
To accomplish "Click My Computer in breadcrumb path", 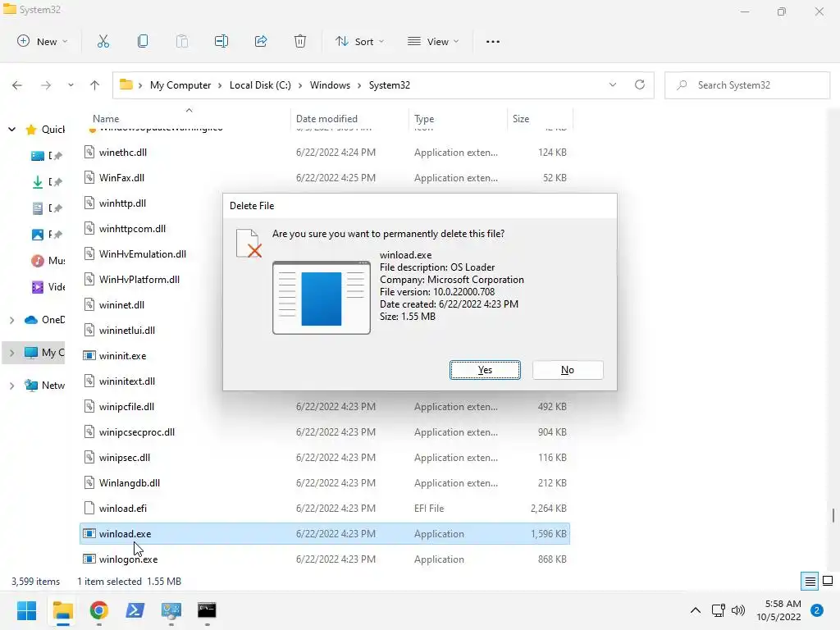I will [x=180, y=85].
